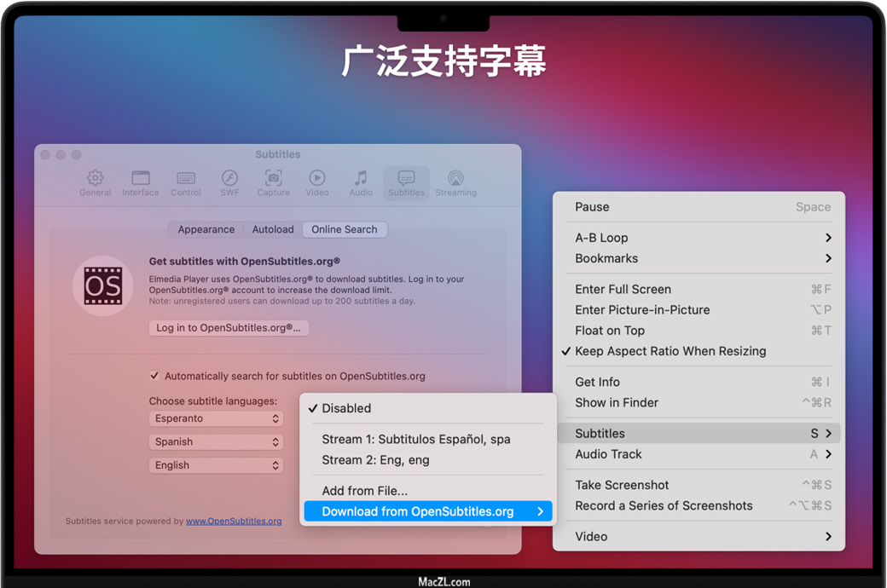Open the Capture preferences icon

pyautogui.click(x=274, y=182)
